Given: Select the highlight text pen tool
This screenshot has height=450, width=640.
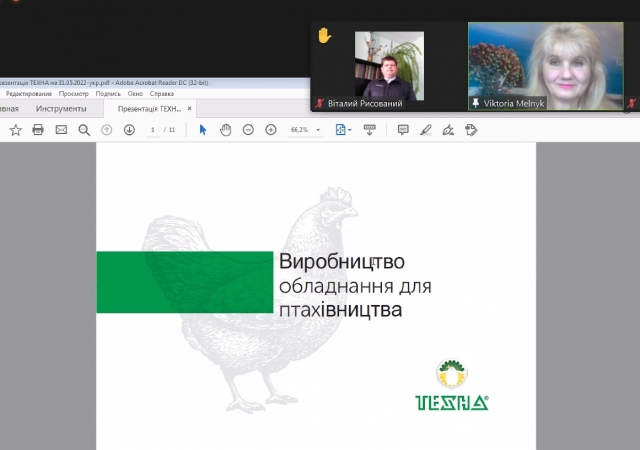Looking at the screenshot, I should [426, 130].
